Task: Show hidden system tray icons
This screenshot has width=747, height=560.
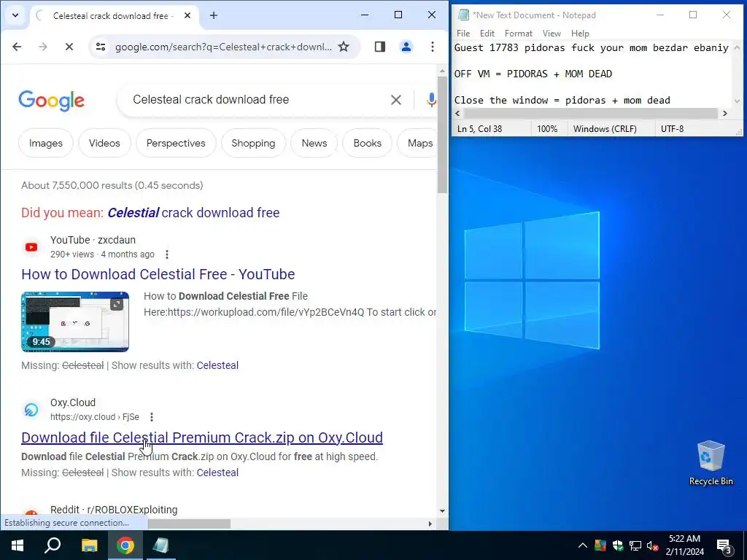Action: [x=583, y=545]
